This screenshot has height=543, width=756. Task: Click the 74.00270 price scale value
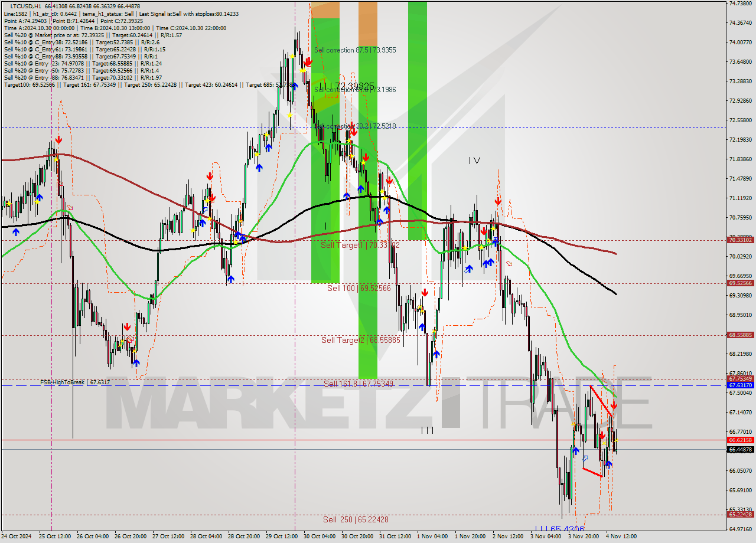[740, 42]
